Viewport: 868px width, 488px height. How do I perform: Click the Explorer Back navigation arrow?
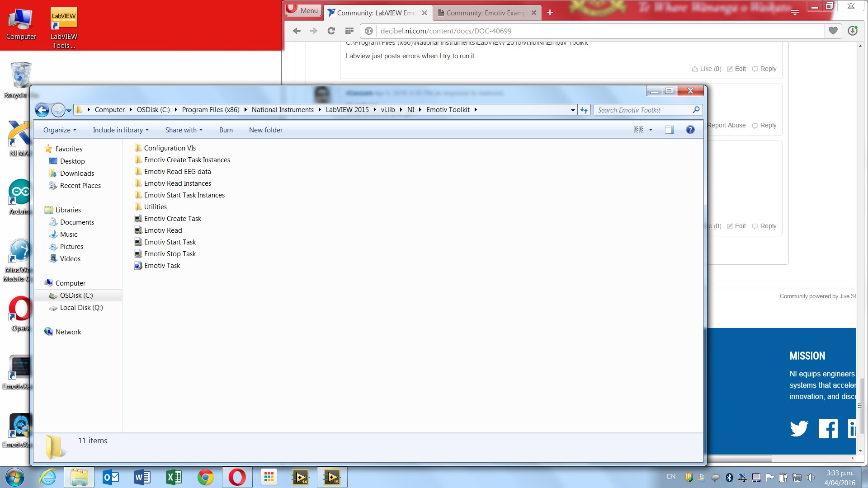coord(42,110)
